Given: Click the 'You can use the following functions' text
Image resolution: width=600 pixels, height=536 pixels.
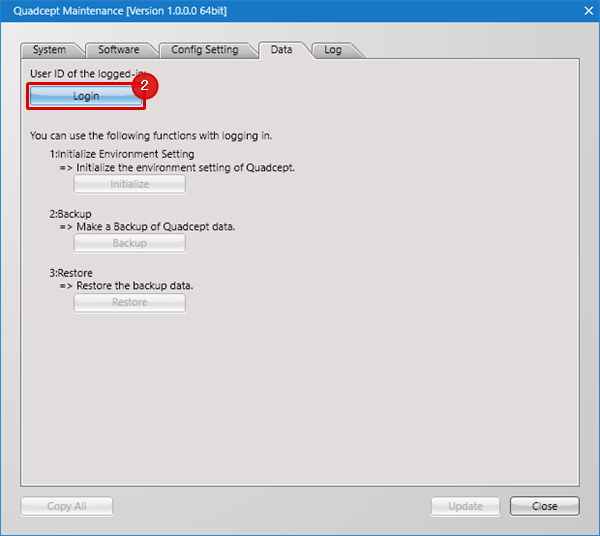Looking at the screenshot, I should 150,135.
